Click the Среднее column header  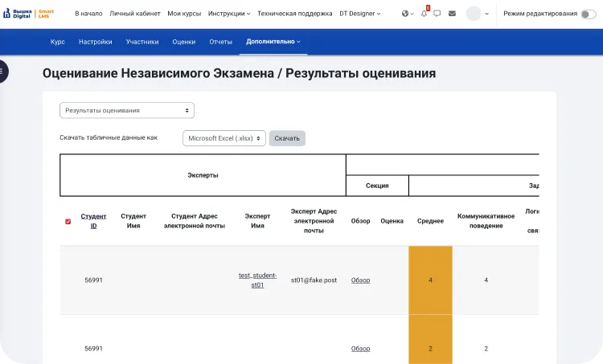point(430,221)
